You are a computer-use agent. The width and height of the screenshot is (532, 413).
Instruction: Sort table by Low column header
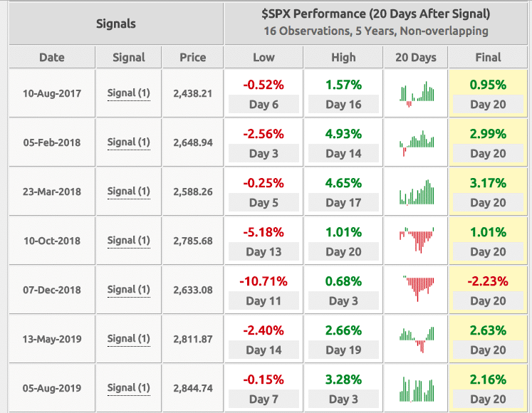click(264, 58)
